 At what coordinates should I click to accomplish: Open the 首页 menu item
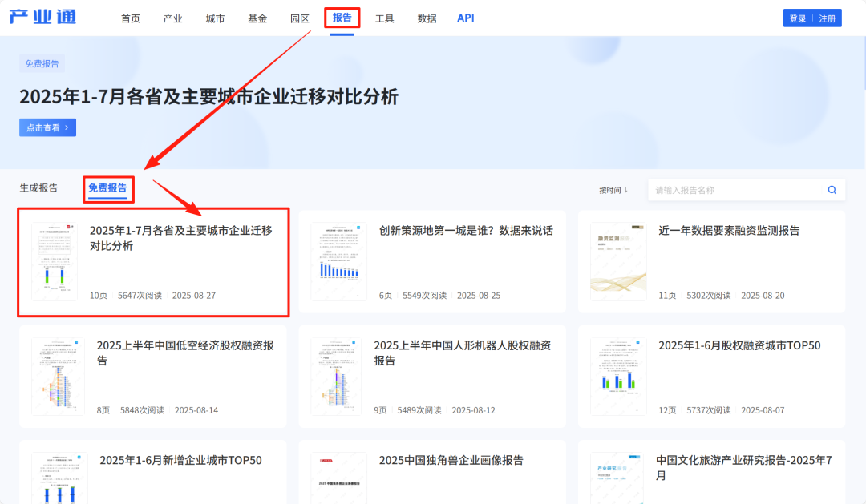point(131,18)
